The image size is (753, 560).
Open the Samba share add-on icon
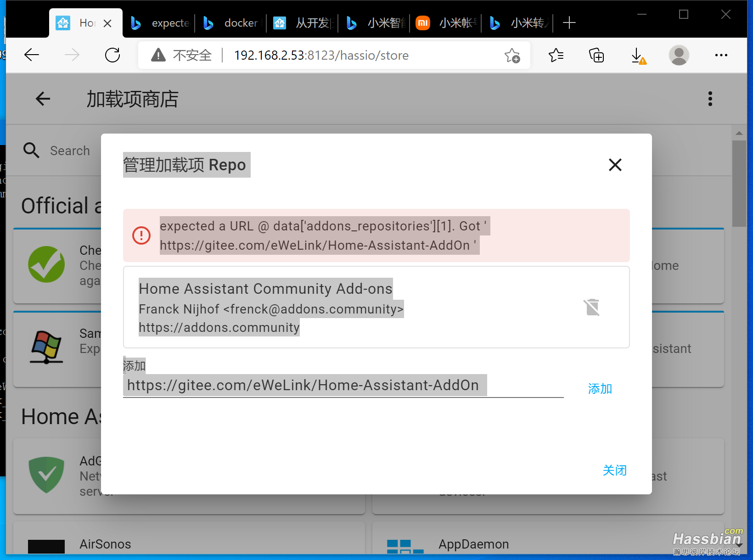point(46,347)
